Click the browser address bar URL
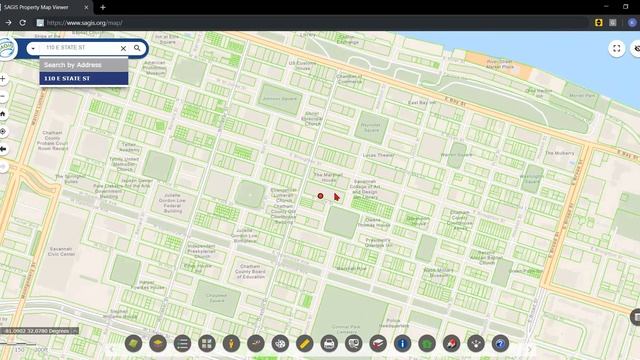Viewport: 640px width, 360px height. (84, 23)
